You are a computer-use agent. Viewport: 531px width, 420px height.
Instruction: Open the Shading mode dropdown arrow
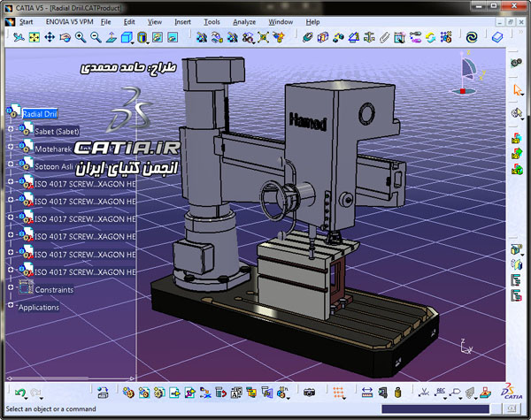click(x=148, y=43)
